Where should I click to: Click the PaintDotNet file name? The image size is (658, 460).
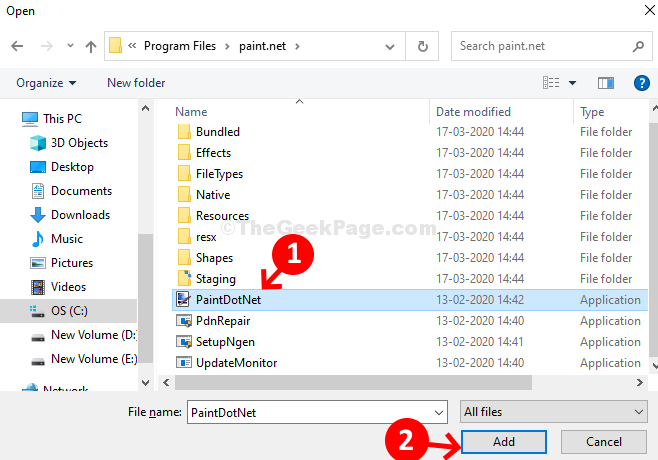228,300
